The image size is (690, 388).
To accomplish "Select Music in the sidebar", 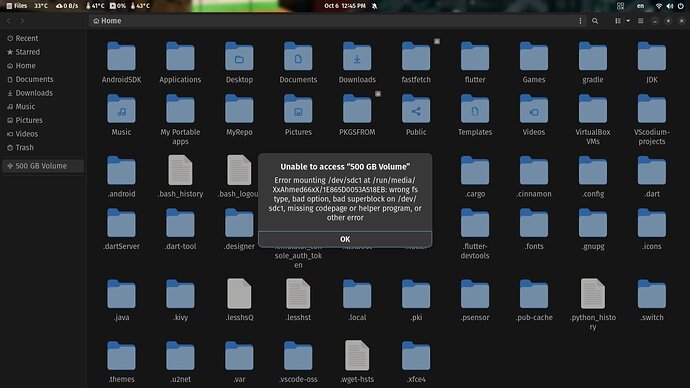I will point(43,106).
